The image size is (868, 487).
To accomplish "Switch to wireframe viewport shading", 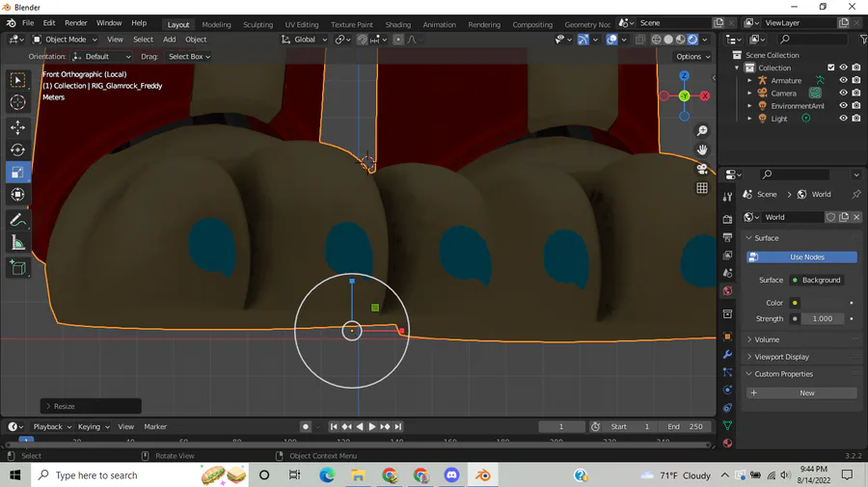I will point(656,40).
